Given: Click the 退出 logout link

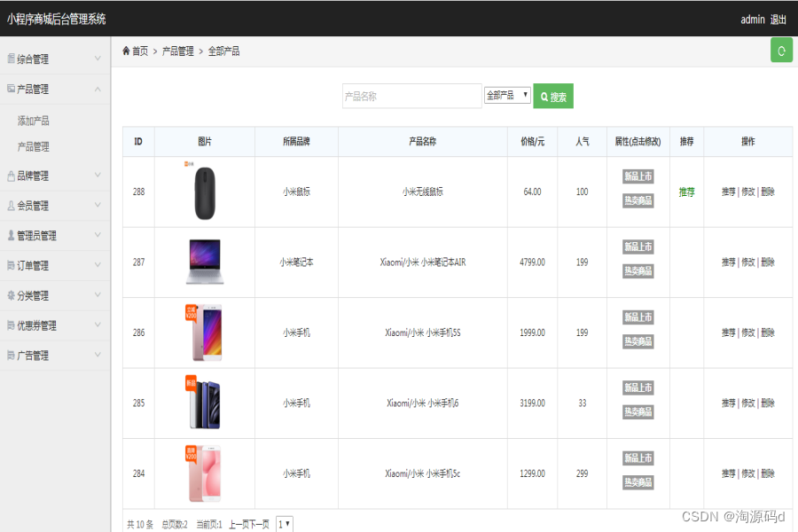Looking at the screenshot, I should (778, 20).
